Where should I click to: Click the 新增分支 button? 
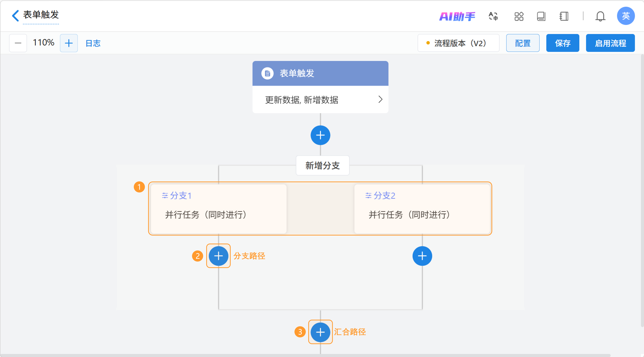click(322, 166)
